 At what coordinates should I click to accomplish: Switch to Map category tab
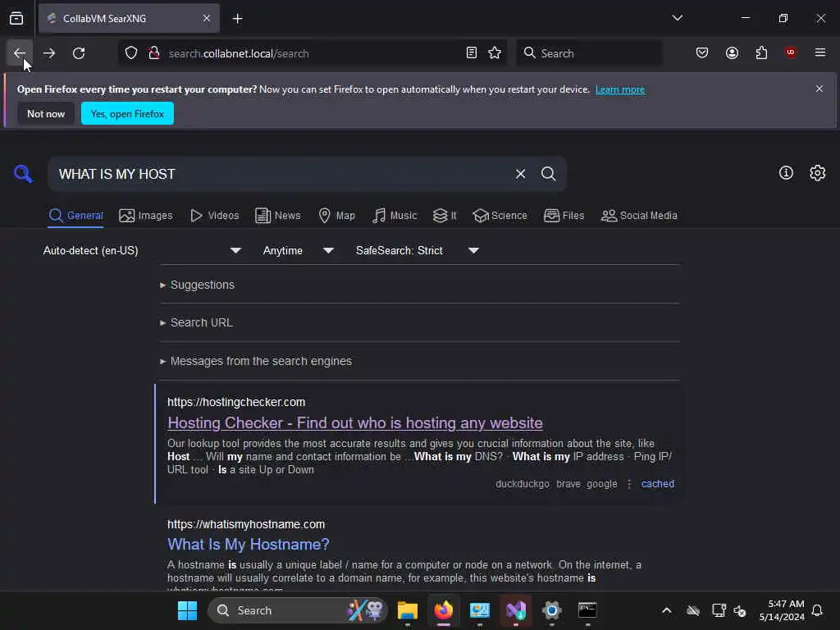coord(336,216)
